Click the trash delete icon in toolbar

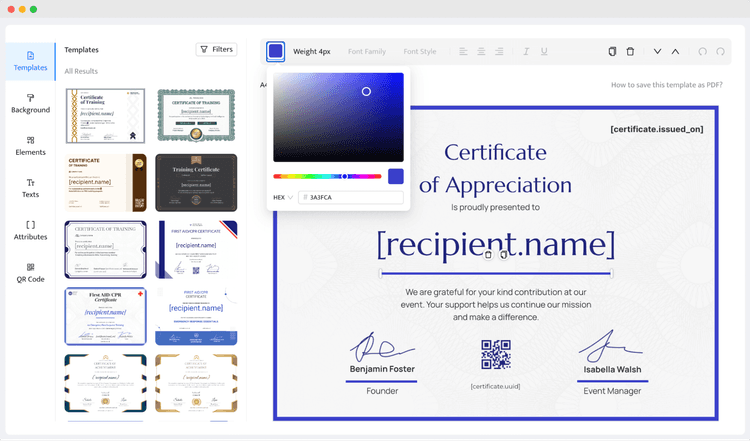click(630, 51)
